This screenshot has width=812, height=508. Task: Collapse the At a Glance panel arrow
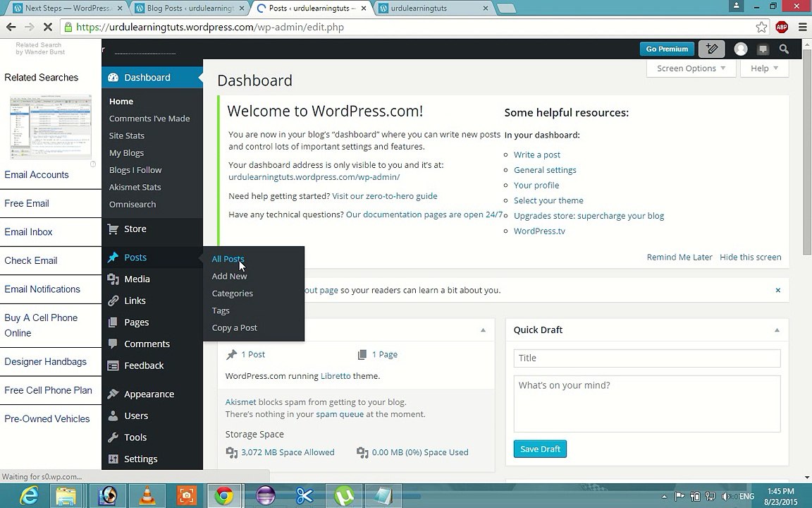[483, 330]
